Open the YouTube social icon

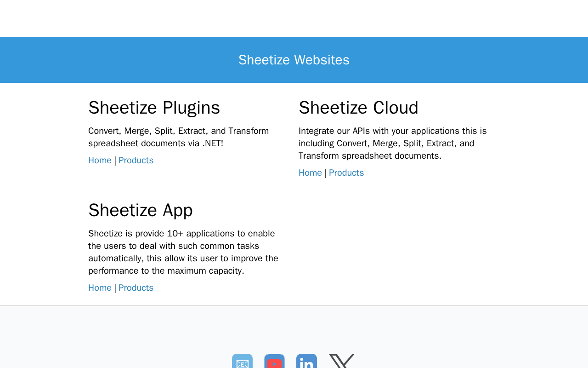pos(274,362)
